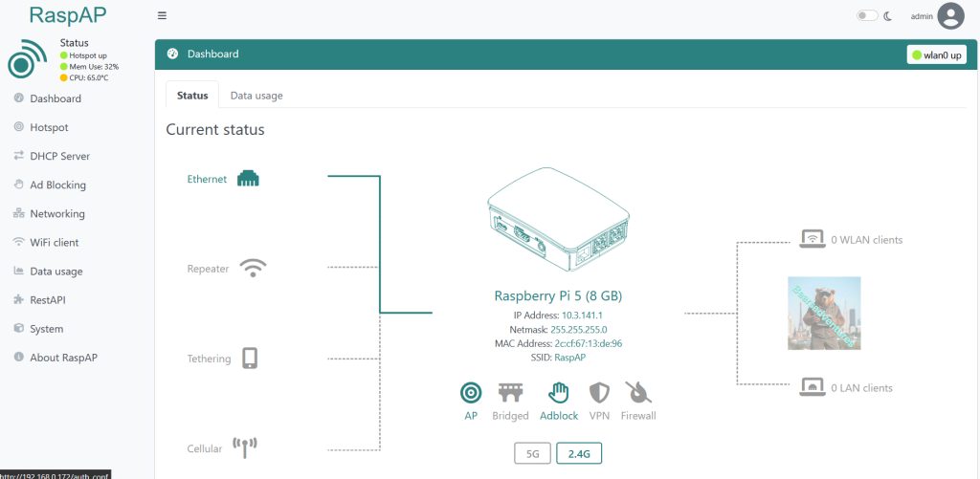Click the sidebar Dashboard gauge icon
Viewport: 980px width, 479px height.
[18, 98]
